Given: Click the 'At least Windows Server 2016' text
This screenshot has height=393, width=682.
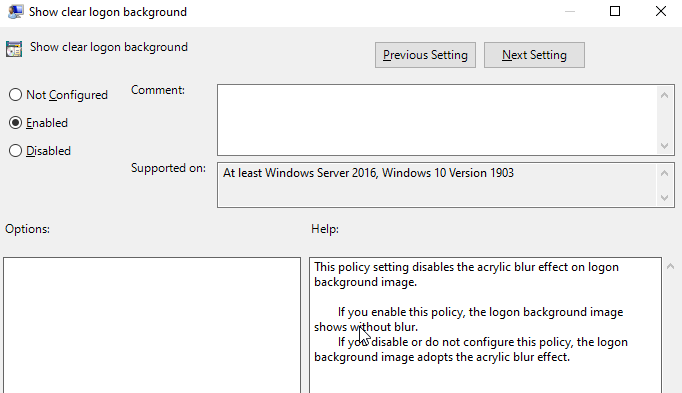Looking at the screenshot, I should pyautogui.click(x=368, y=173).
